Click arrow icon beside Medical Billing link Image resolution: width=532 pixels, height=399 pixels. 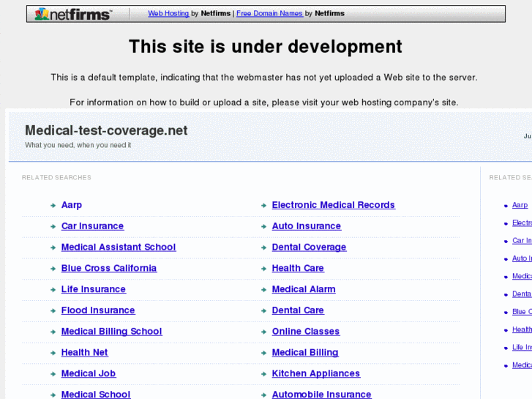coord(263,353)
